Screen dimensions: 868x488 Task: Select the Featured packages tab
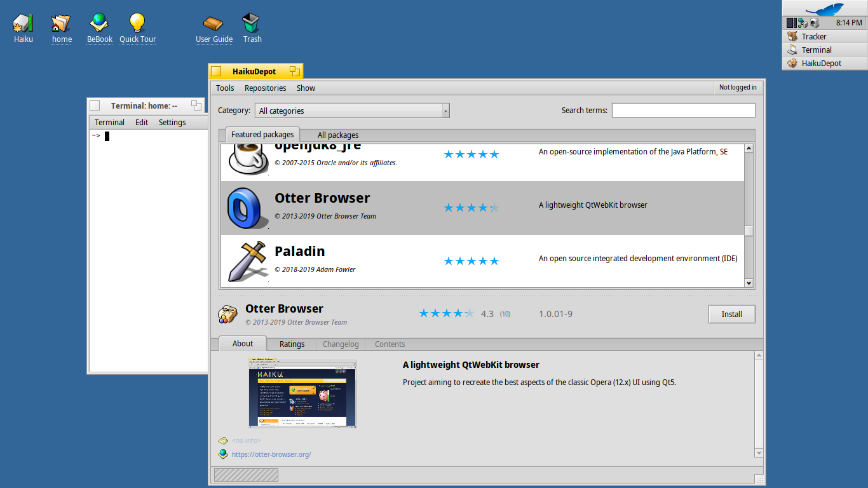(x=262, y=135)
